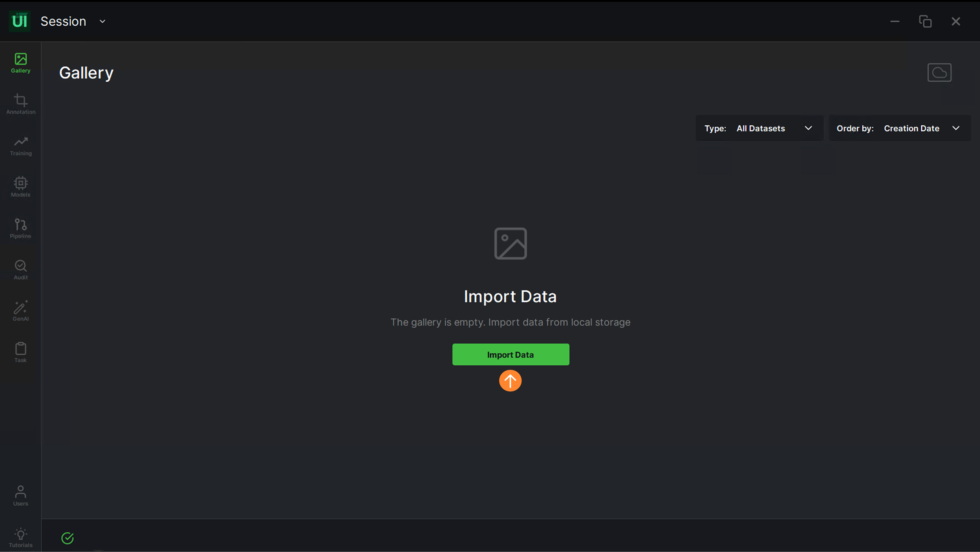The width and height of the screenshot is (980, 552).
Task: Expand the Session dropdown menu
Action: coord(102,21)
